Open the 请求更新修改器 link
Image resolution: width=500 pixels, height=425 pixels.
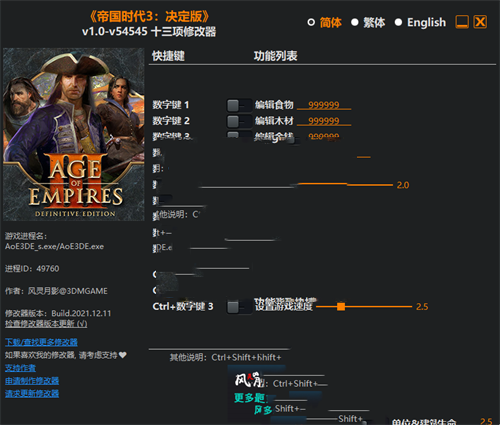click(32, 394)
